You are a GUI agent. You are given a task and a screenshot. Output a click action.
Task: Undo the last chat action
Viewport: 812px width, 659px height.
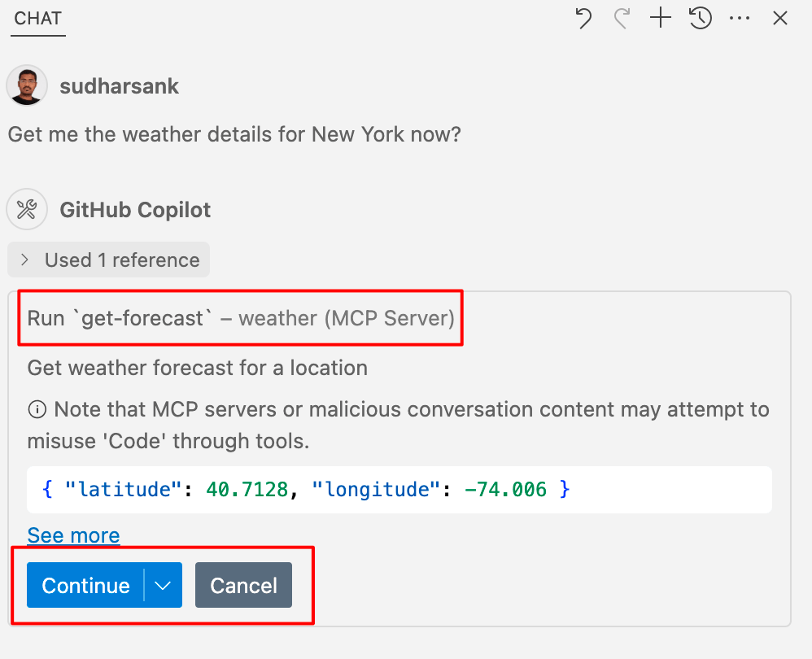pyautogui.click(x=583, y=17)
